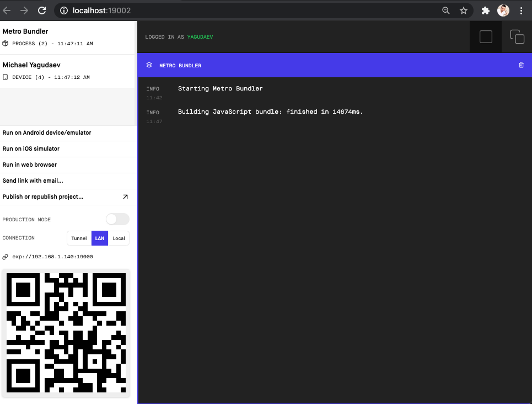
Task: Select the dual-pane layout icon
Action: point(517,36)
